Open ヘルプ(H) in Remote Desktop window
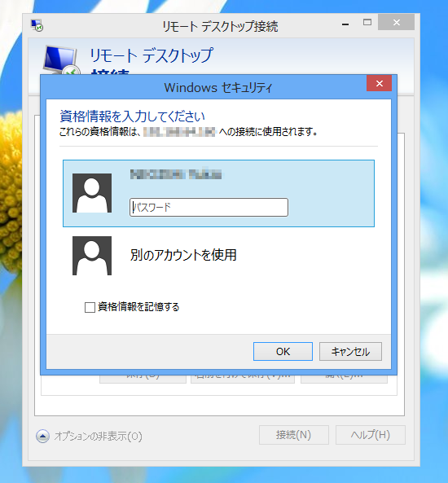Image resolution: width=448 pixels, height=483 pixels. pos(371,435)
